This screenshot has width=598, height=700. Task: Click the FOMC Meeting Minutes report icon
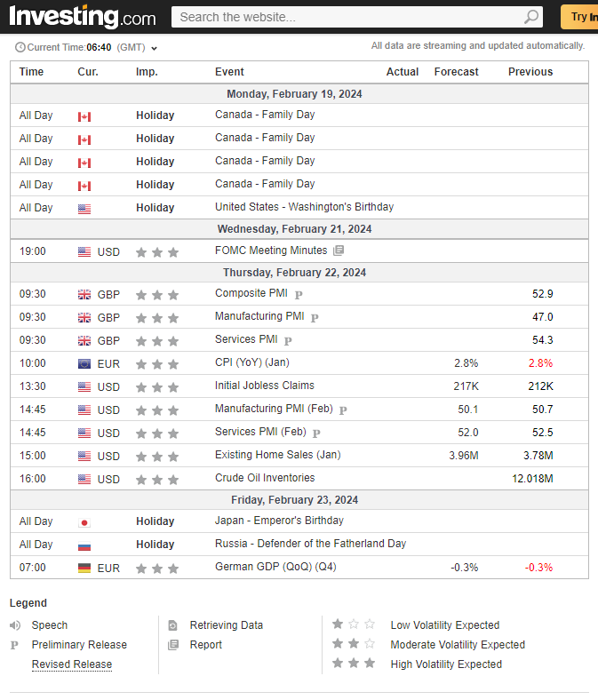(x=339, y=251)
